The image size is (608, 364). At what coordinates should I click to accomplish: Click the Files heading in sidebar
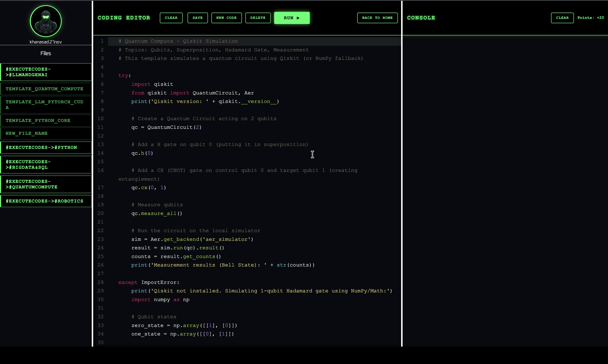46,53
